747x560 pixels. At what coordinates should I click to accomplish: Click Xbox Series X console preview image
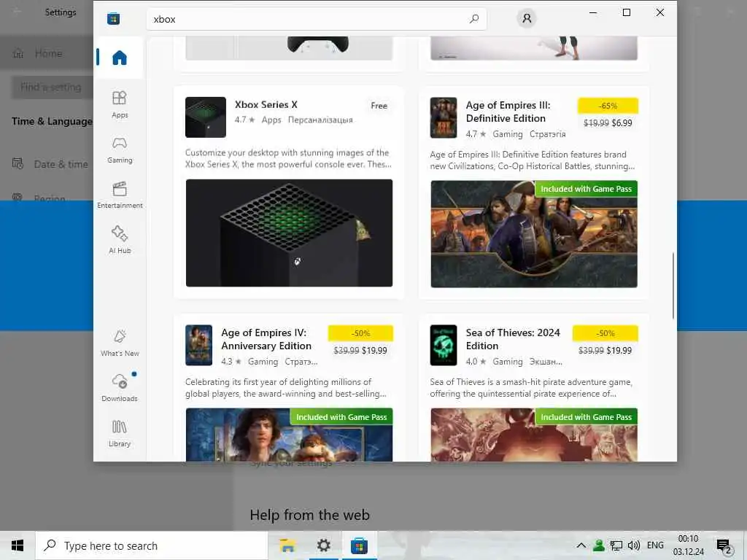click(x=289, y=233)
